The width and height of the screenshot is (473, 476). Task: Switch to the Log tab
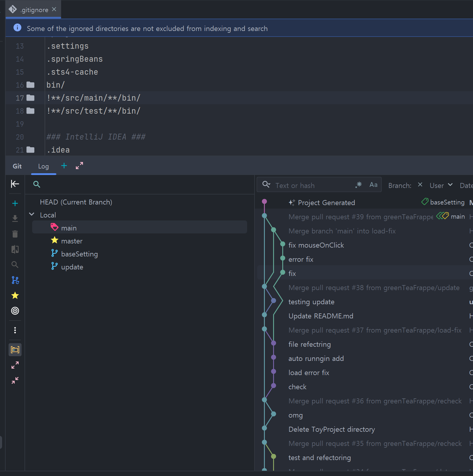coord(43,166)
